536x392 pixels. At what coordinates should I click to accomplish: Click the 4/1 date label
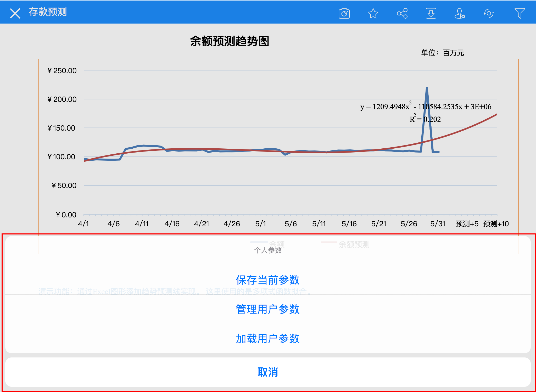pos(83,224)
